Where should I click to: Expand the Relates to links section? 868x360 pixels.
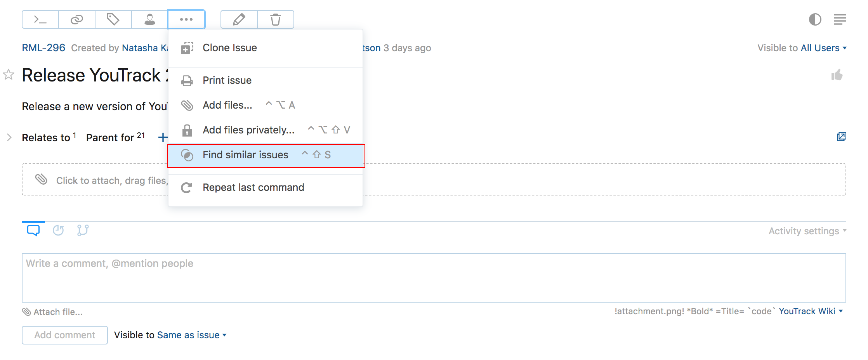9,137
